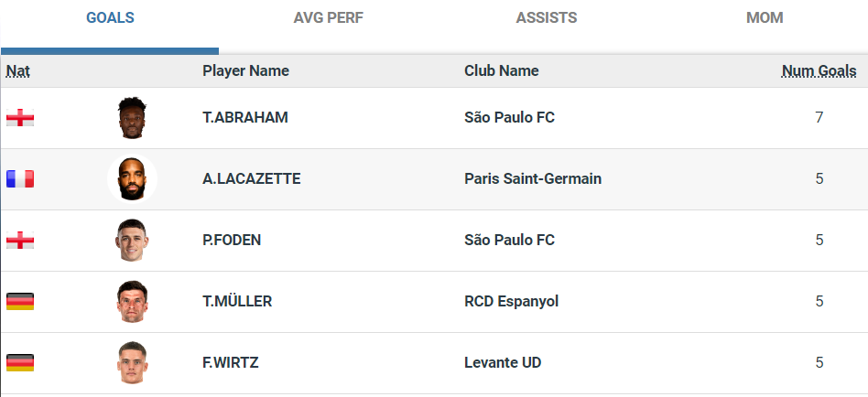Open the AVG PERF tab
868x397 pixels.
(x=327, y=18)
